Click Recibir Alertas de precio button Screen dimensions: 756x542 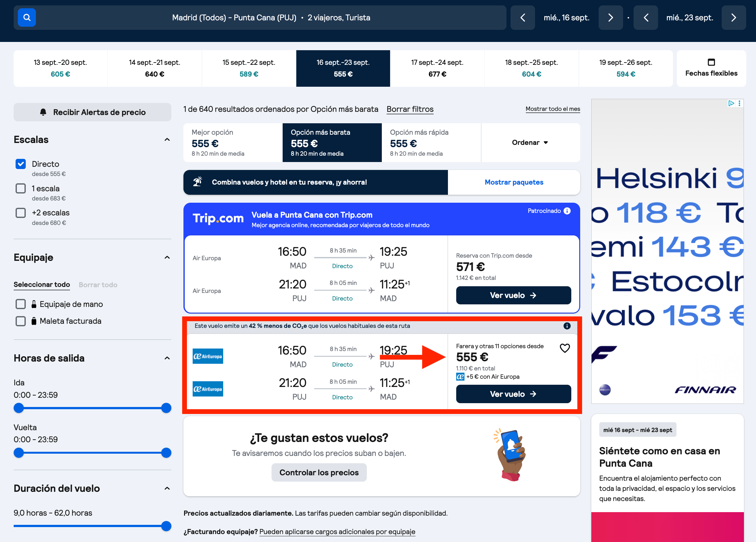click(92, 112)
